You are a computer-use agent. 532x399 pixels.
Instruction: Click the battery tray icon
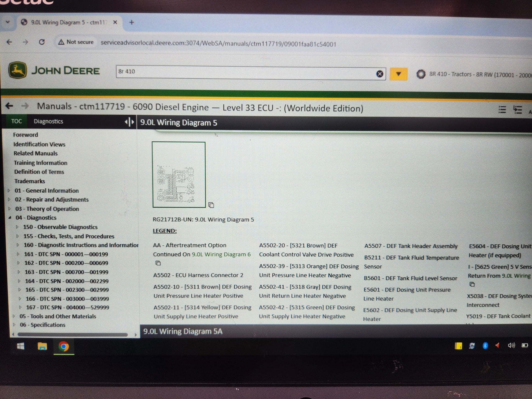point(525,345)
